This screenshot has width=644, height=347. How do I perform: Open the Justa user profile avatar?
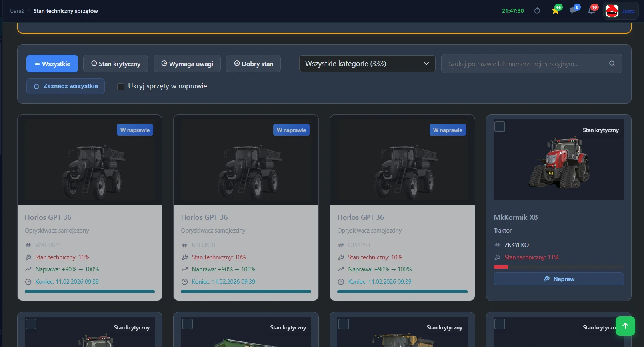tap(612, 11)
